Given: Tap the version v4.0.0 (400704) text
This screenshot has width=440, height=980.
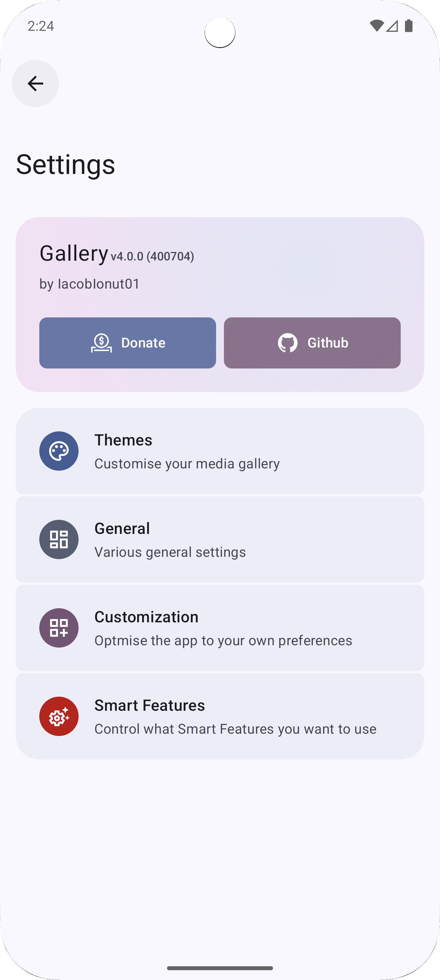Looking at the screenshot, I should pyautogui.click(x=152, y=256).
